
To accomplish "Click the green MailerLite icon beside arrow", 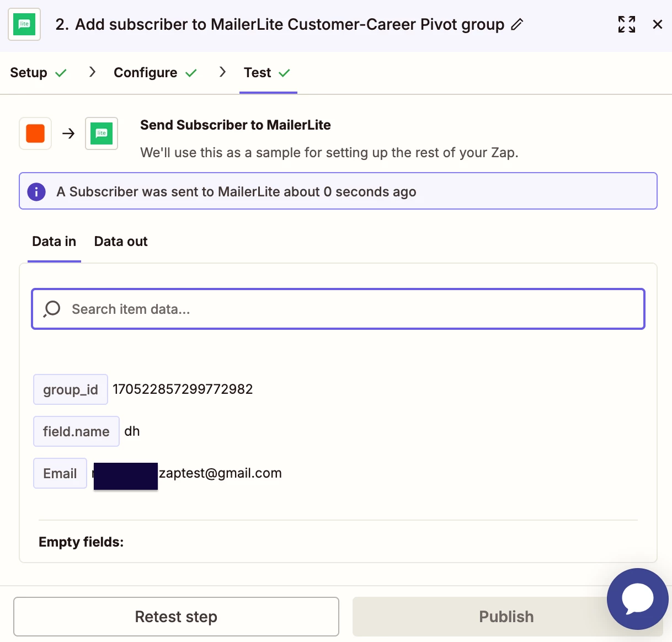I will [102, 133].
